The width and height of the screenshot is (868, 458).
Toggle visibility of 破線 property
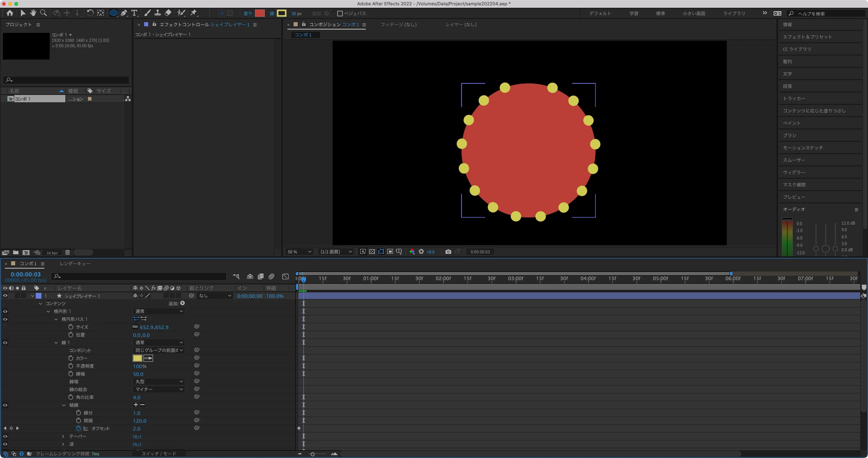[x=5, y=405]
